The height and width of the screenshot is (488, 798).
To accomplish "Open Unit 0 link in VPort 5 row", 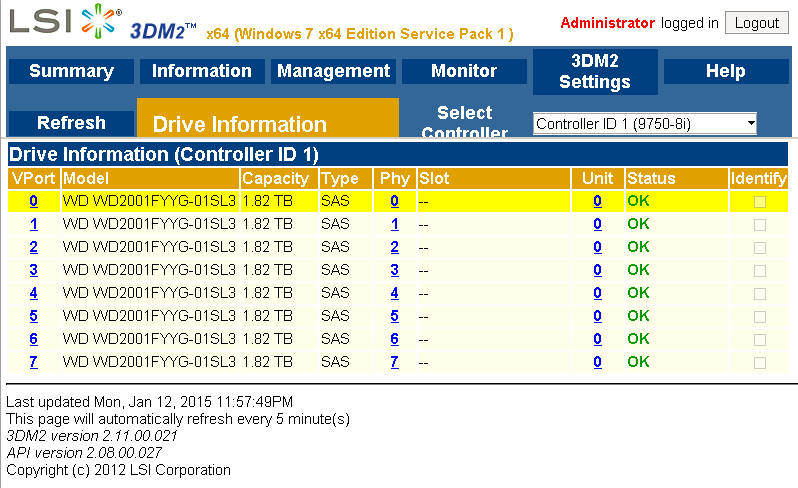I will [x=597, y=316].
